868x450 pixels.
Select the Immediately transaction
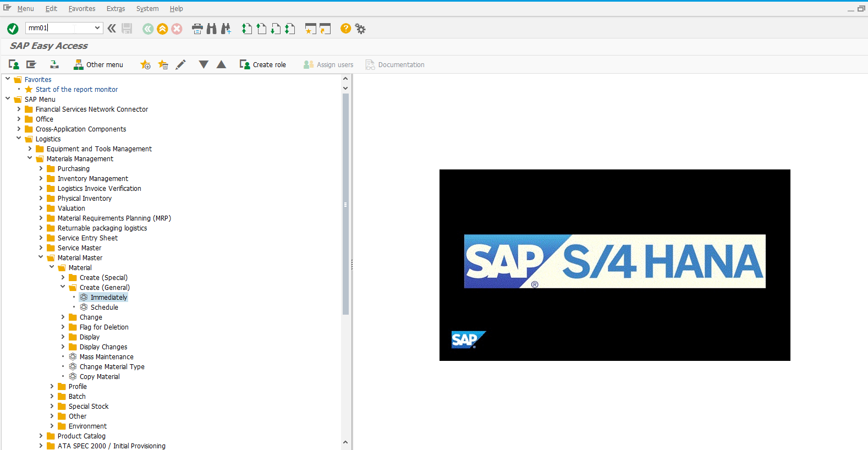pyautogui.click(x=108, y=297)
